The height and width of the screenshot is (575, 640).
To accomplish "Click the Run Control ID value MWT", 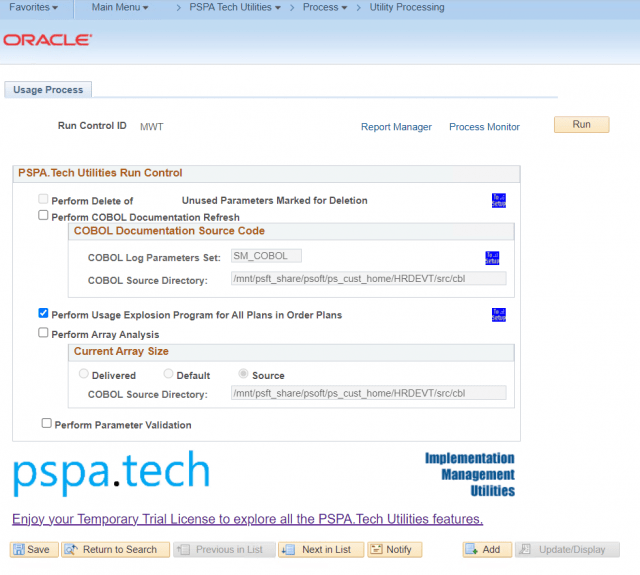I will 151,127.
